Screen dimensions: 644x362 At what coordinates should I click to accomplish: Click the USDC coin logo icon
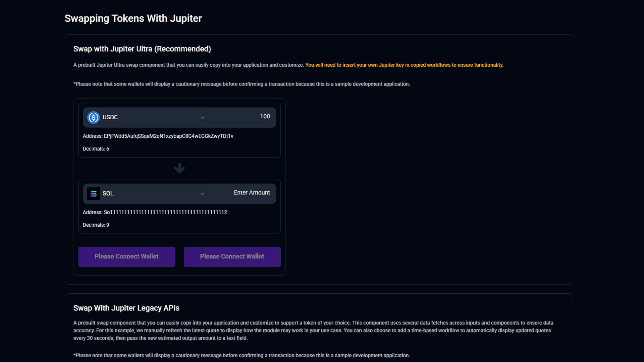[93, 117]
